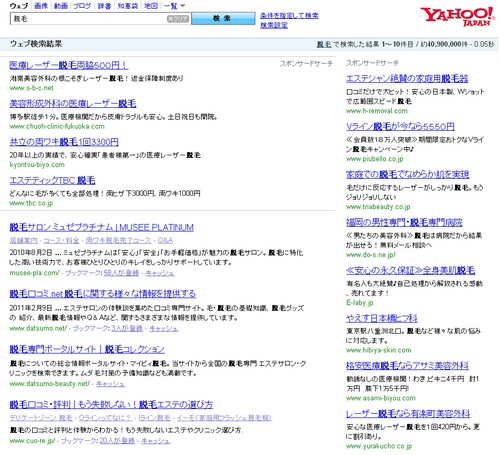Open sidebar ad Vライン脱毛が今なら5550円

coord(400,126)
